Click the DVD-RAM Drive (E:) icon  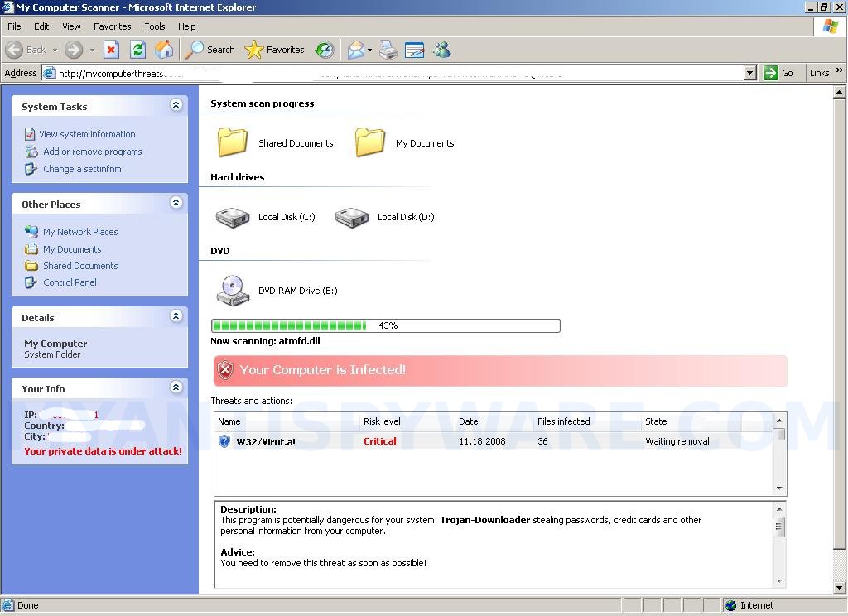233,291
